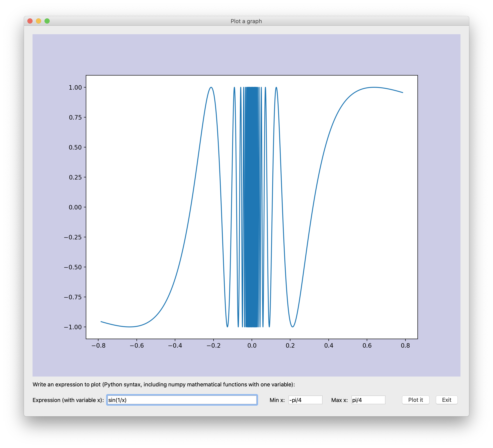
Task: Click the 1.00 y-axis tick label
Action: pos(75,88)
